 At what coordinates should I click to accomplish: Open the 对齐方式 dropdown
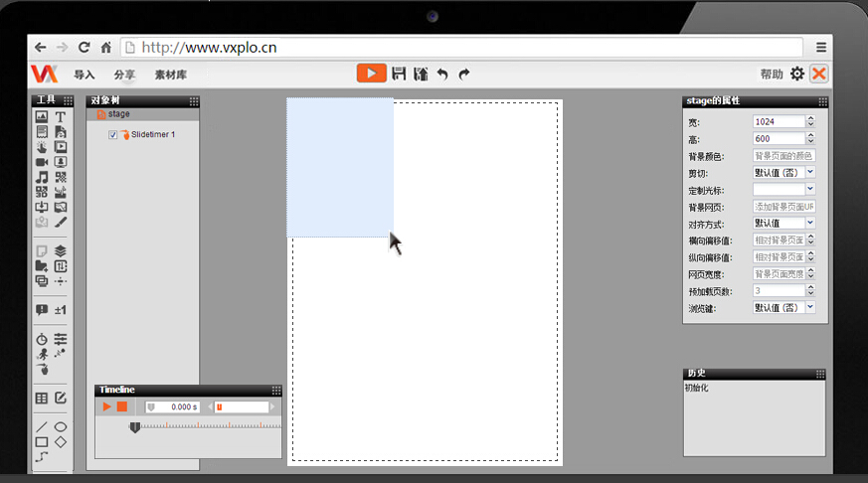pos(809,224)
